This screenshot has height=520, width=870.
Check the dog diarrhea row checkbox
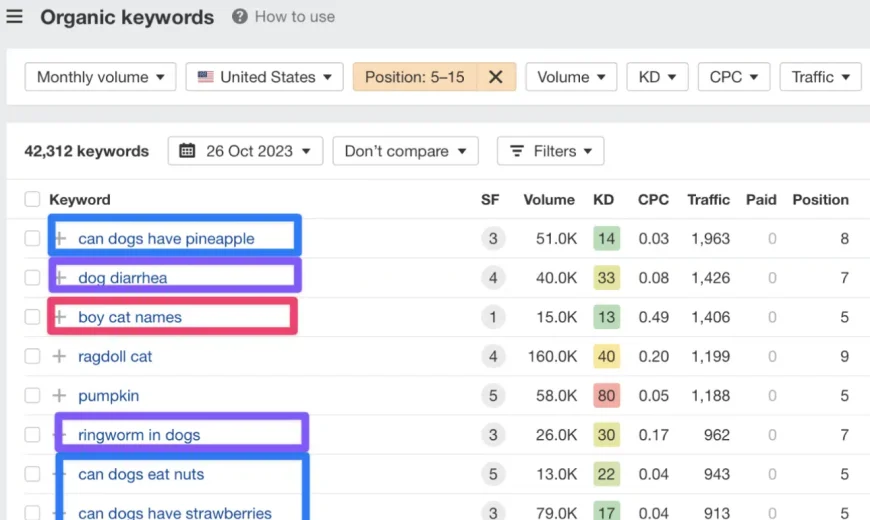click(32, 277)
